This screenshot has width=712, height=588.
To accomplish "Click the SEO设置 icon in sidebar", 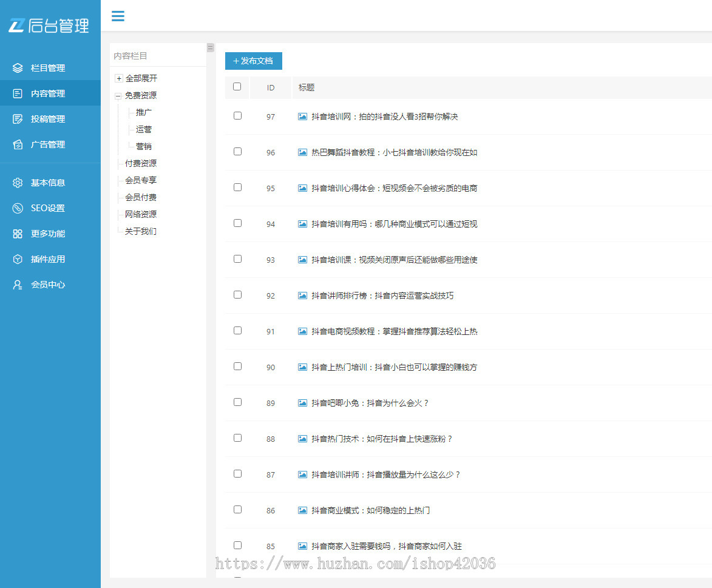I will (x=18, y=208).
